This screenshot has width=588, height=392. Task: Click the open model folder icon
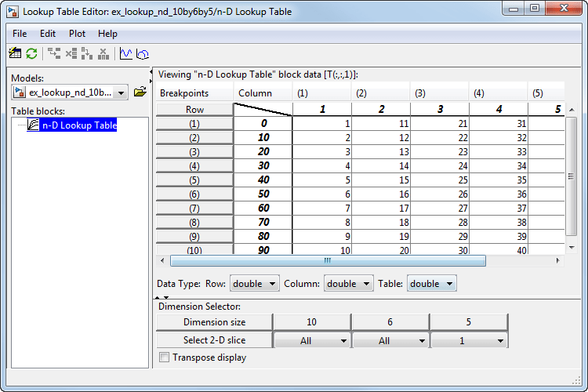(140, 92)
